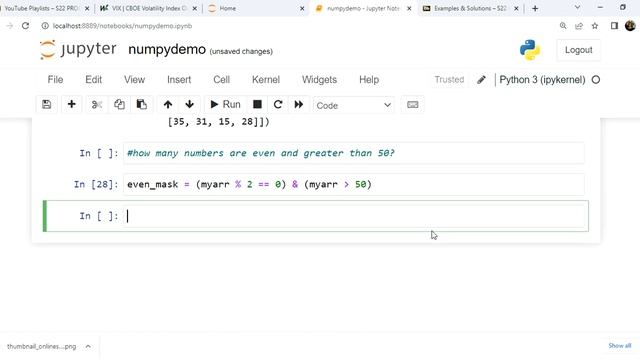Paste cells below icon
The image size is (640, 360).
coord(142,104)
